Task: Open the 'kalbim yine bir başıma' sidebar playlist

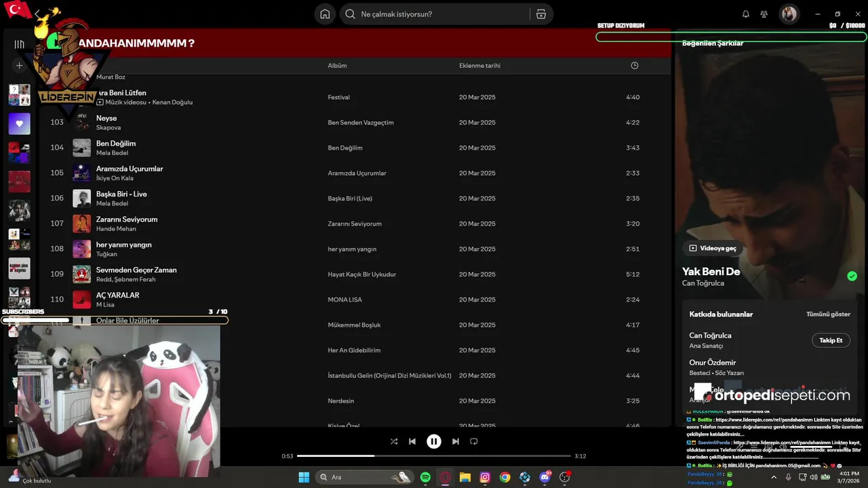Action: tap(19, 268)
